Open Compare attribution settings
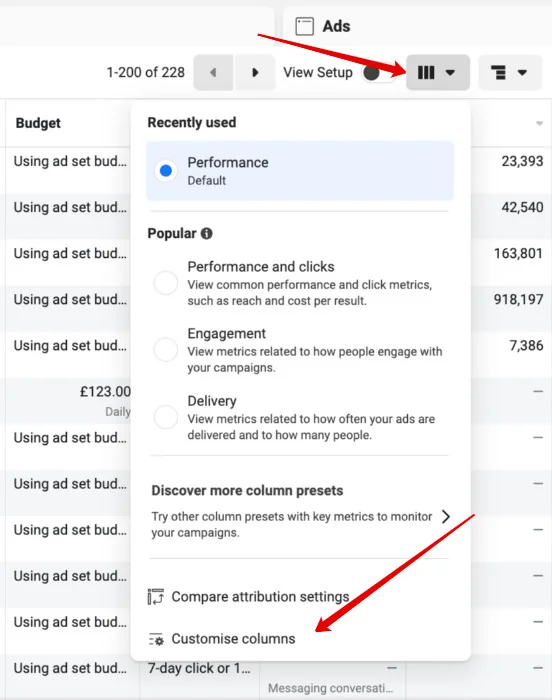Viewport: 552px width, 700px height. (248, 596)
